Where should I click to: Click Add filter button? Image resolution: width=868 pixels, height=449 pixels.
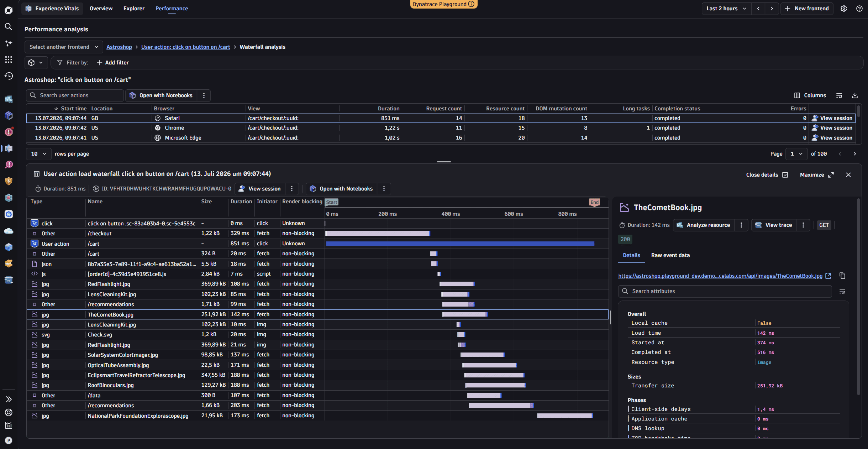click(113, 63)
